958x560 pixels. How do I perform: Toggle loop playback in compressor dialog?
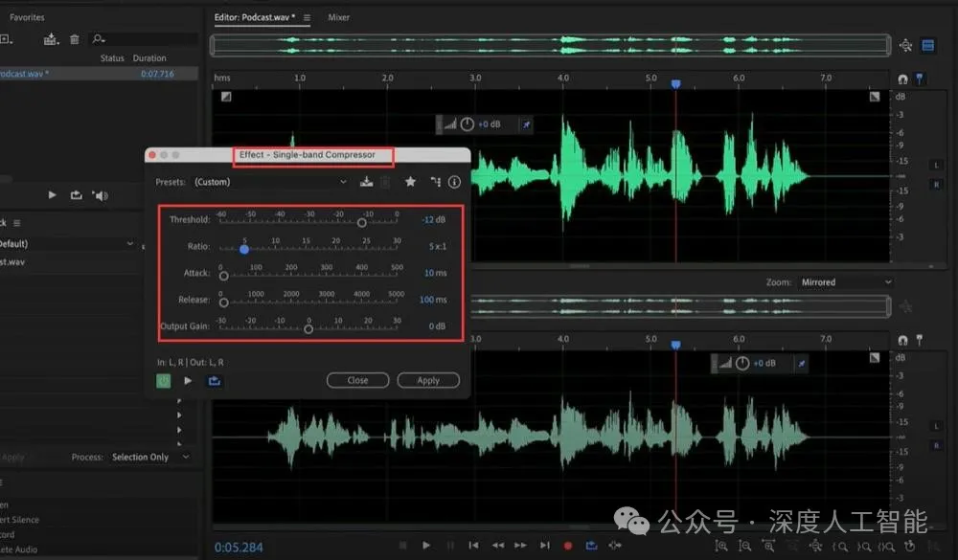pos(213,380)
